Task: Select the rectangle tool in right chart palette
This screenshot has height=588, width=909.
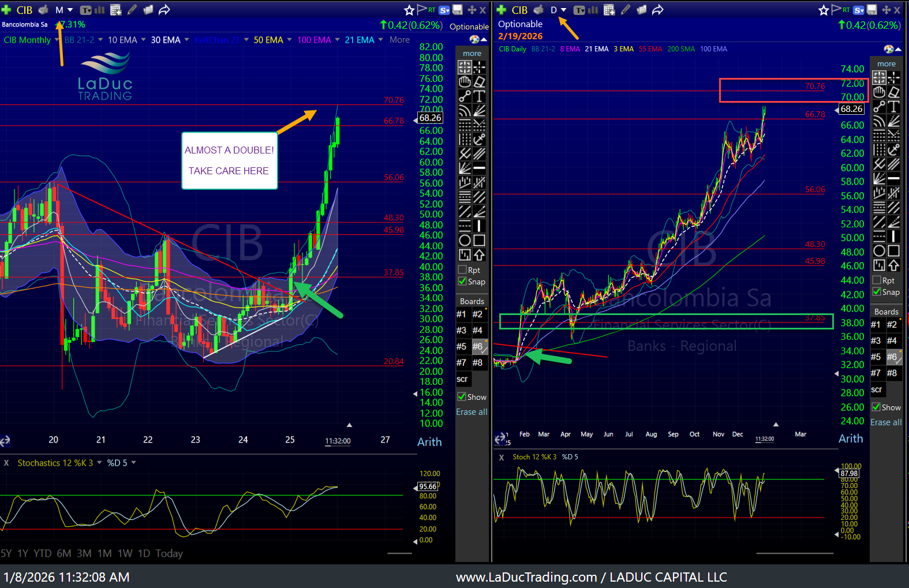Action: (894, 251)
